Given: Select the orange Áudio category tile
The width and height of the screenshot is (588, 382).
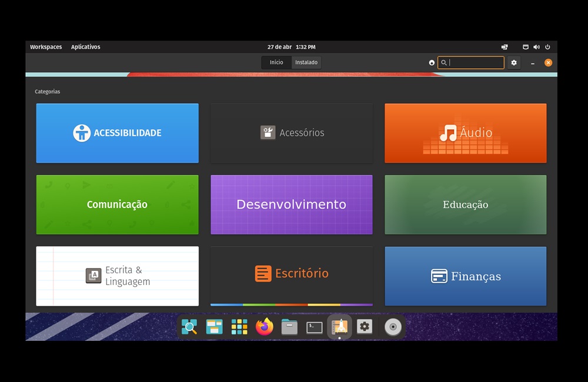Looking at the screenshot, I should (x=465, y=133).
